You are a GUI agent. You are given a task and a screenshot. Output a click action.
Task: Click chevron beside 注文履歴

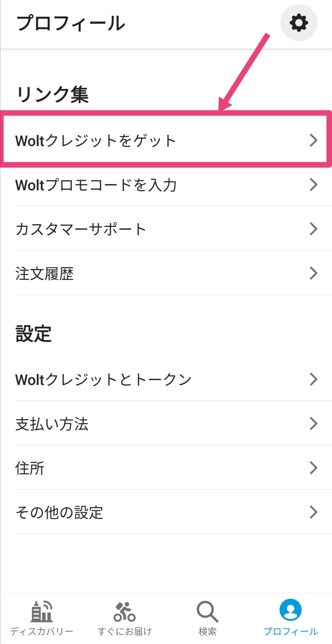(313, 273)
